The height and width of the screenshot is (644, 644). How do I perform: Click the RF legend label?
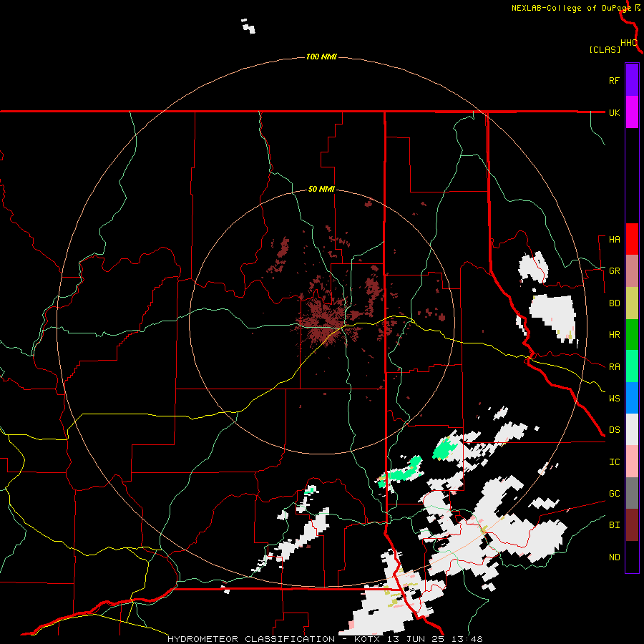coord(614,80)
